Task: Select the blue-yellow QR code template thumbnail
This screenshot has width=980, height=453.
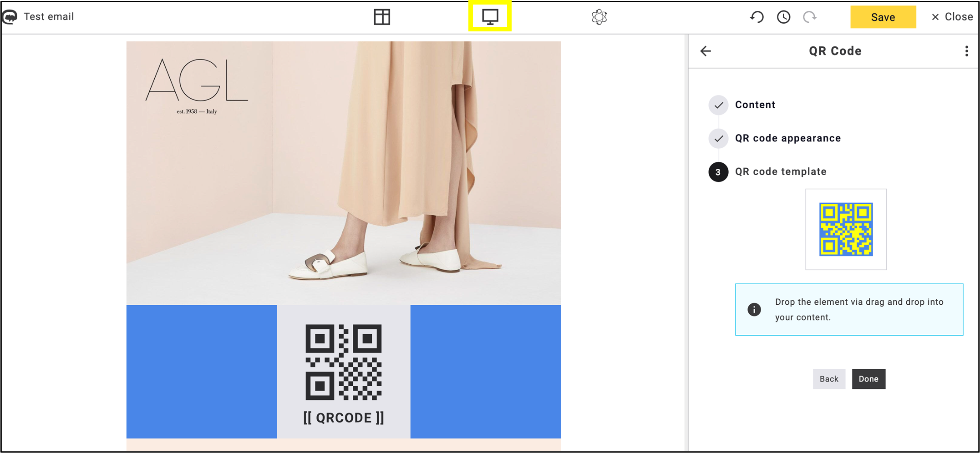Action: [846, 229]
